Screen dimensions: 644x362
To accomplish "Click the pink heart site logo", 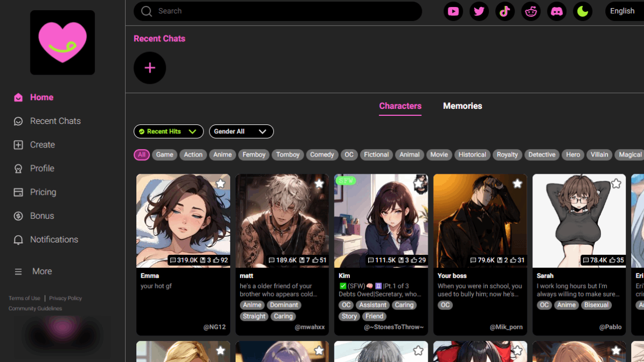I will (x=62, y=42).
